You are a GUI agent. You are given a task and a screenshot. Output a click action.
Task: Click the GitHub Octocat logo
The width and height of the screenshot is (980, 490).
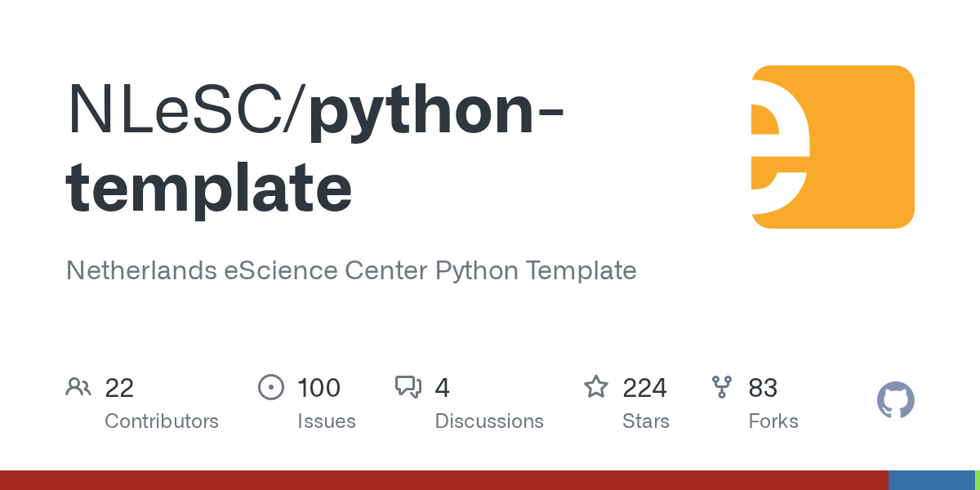pyautogui.click(x=895, y=401)
